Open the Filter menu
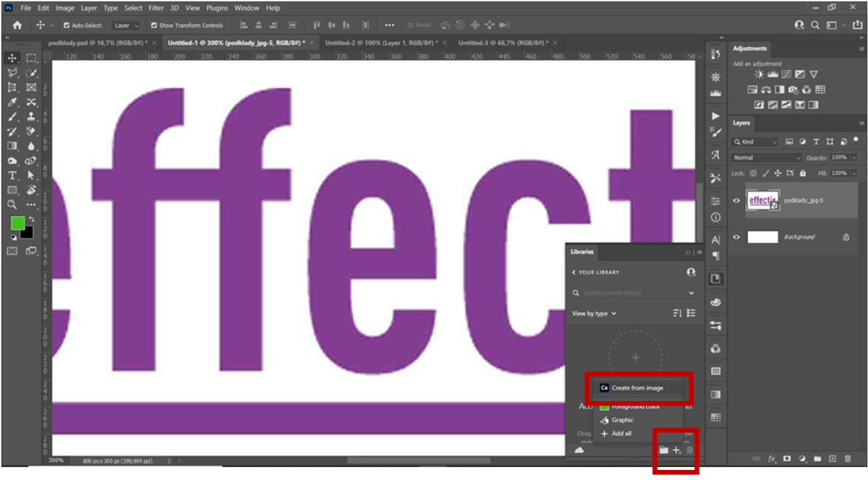Image resolution: width=868 pixels, height=480 pixels. coord(156,8)
